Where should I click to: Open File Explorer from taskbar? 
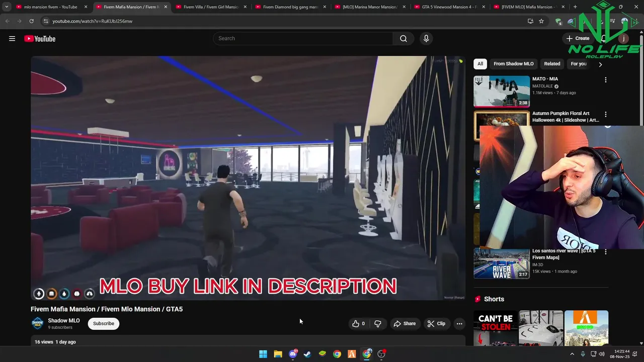278,354
